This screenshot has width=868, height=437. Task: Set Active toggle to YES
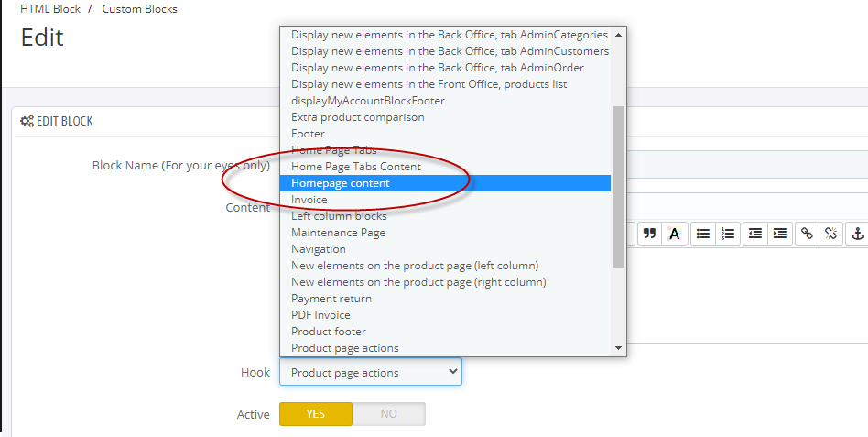pos(316,414)
